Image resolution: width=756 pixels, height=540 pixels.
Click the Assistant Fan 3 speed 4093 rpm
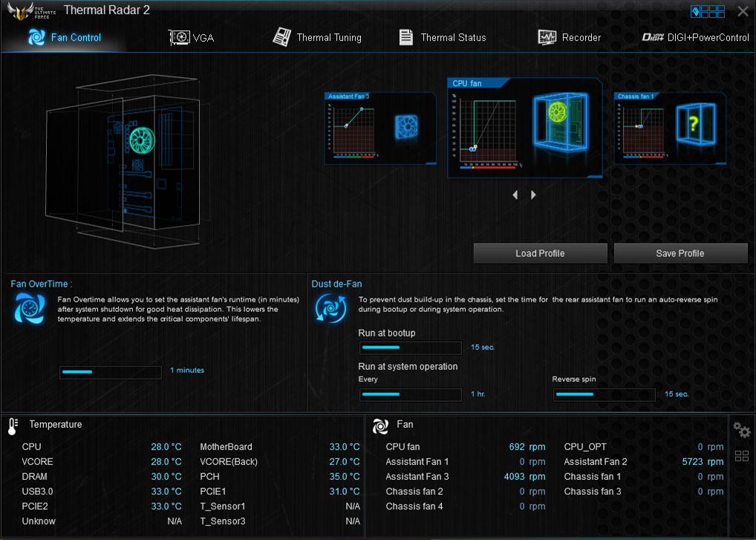pyautogui.click(x=524, y=477)
